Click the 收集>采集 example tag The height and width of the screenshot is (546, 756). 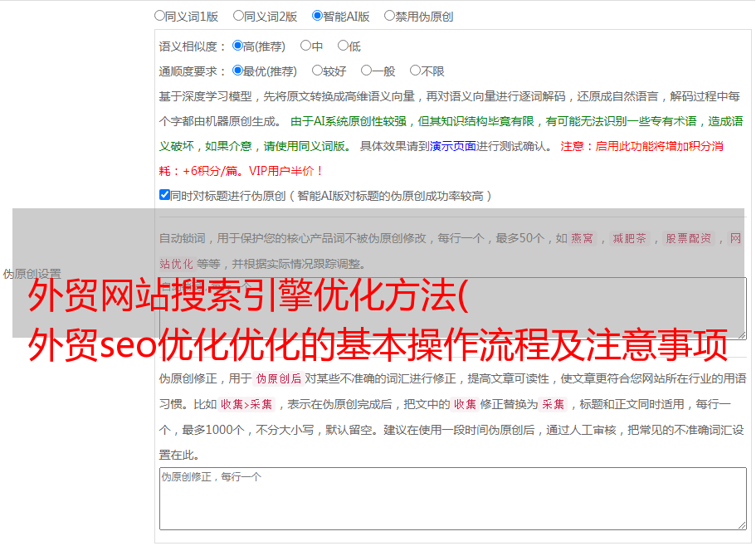pos(246,404)
